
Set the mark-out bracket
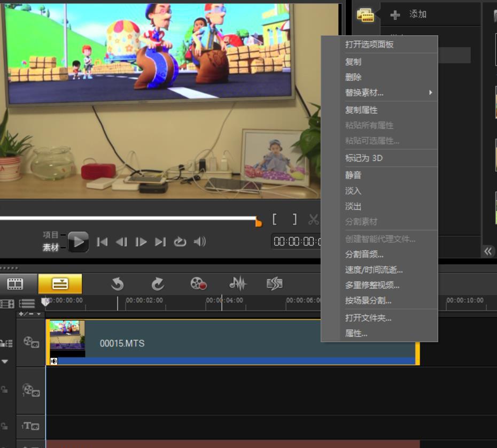click(295, 219)
